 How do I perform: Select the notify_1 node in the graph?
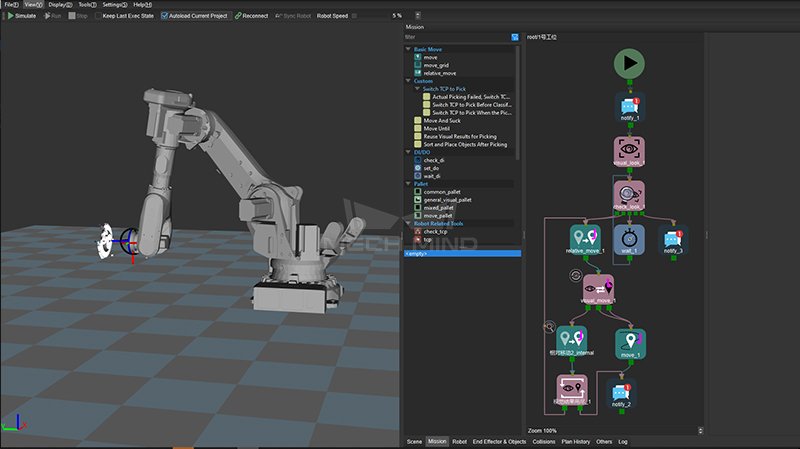click(629, 107)
